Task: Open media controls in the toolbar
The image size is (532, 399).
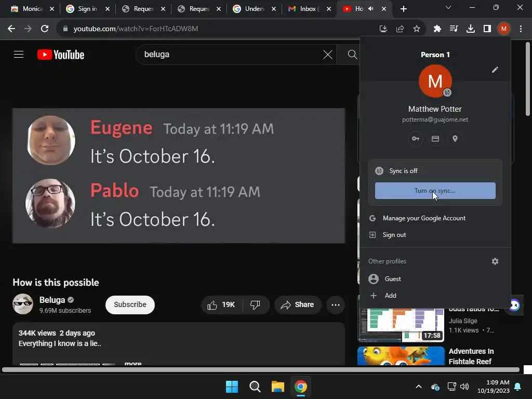Action: tap(454, 29)
